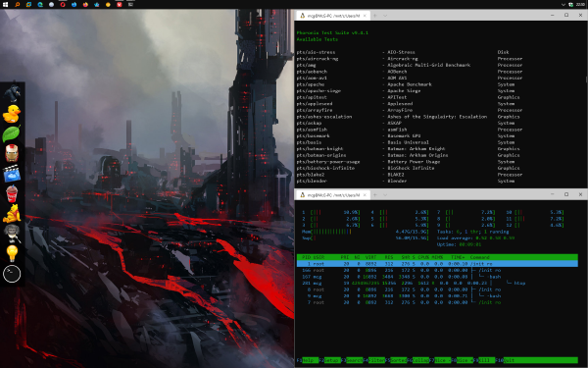Click the orange search magnifier in taskbar
Screen dimensions: 588x368
coord(18,5)
